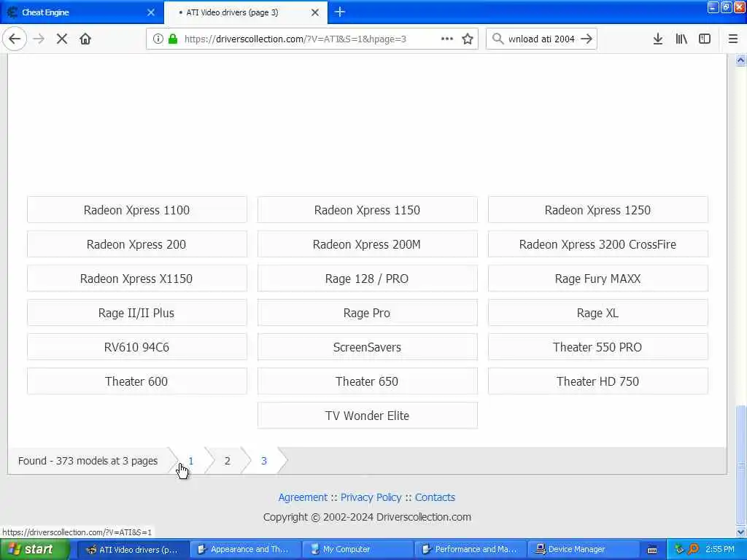Screen dimensions: 747x560
Task: Open the page actions three-dot menu
Action: 447,39
